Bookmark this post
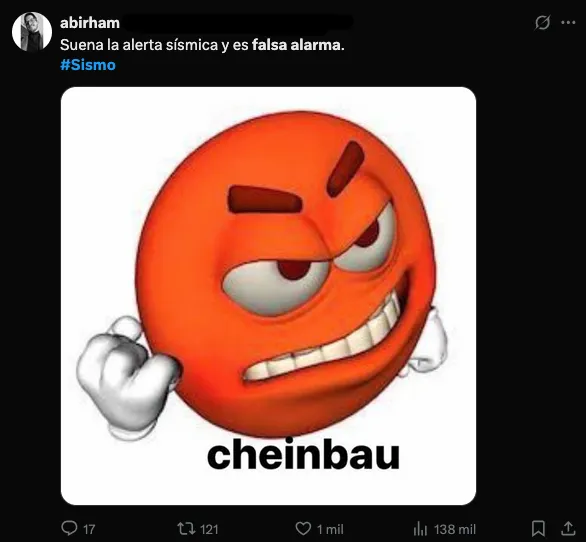586x542 pixels. click(x=538, y=529)
